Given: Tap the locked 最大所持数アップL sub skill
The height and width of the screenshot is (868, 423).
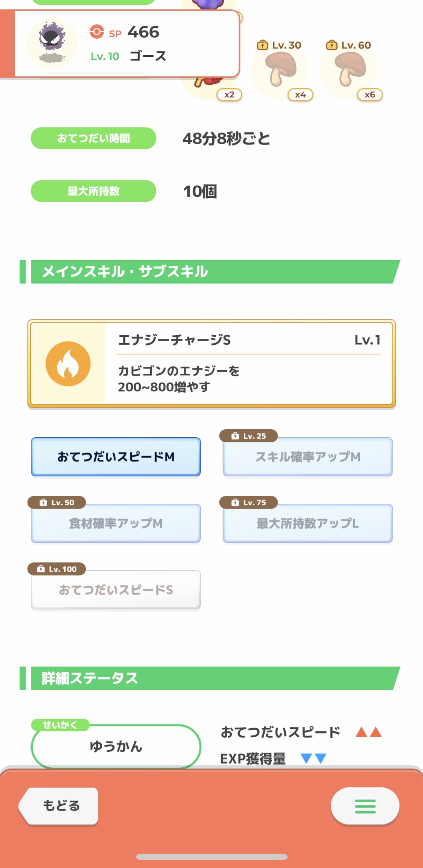Looking at the screenshot, I should pyautogui.click(x=307, y=523).
